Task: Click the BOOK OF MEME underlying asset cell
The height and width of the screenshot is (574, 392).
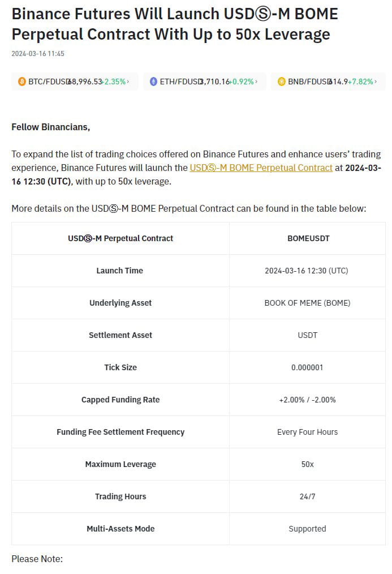Action: pos(308,303)
